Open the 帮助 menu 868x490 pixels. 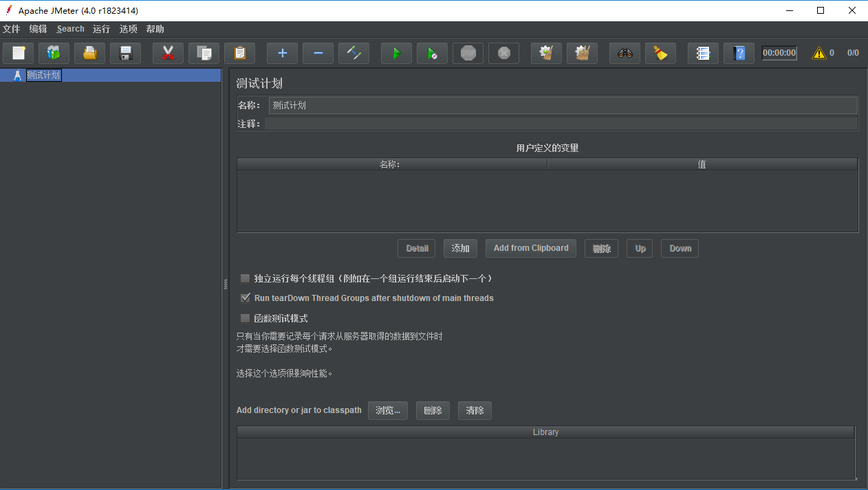(155, 29)
